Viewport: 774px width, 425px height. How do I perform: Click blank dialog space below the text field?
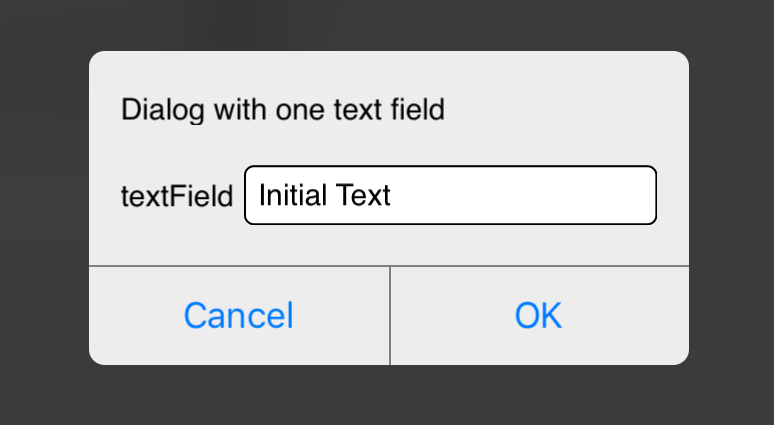pos(389,245)
